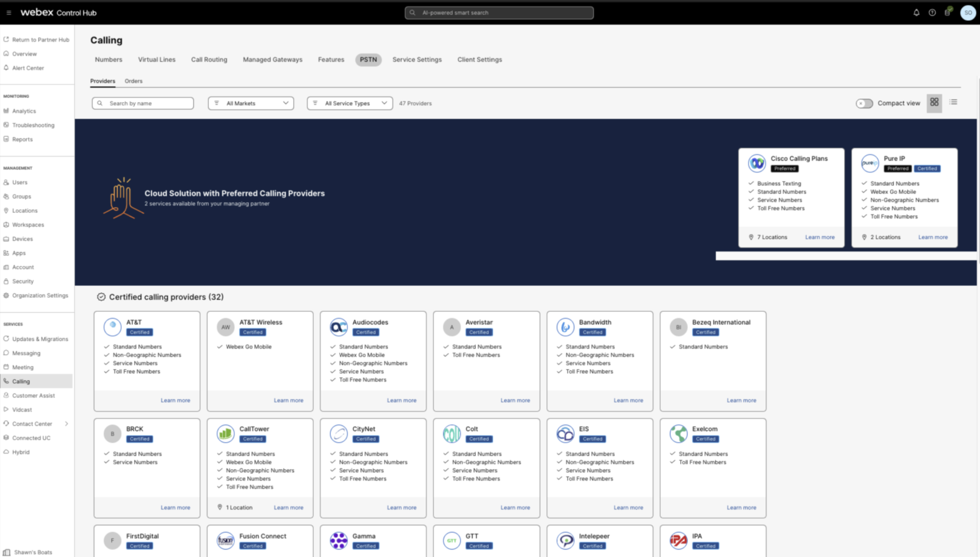Click Learn more on Averistar card

[515, 400]
